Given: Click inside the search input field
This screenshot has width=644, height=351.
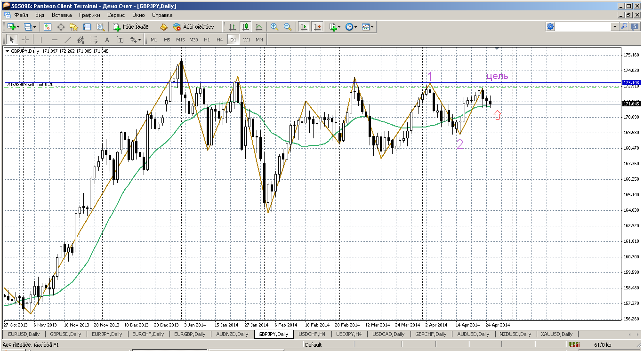Looking at the screenshot, I should pyautogui.click(x=584, y=27).
